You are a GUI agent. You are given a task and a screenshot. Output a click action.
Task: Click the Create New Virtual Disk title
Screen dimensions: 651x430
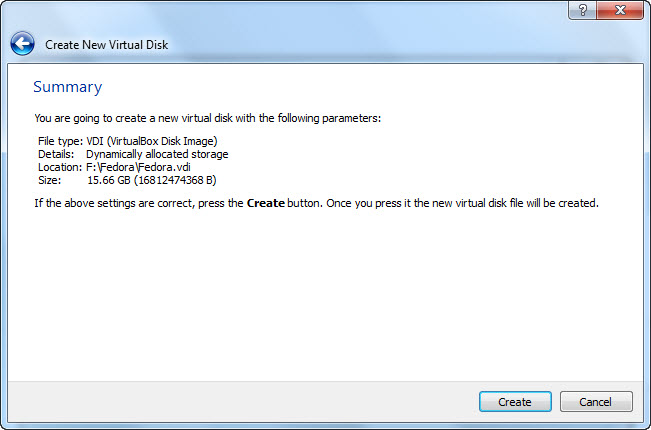pos(107,45)
